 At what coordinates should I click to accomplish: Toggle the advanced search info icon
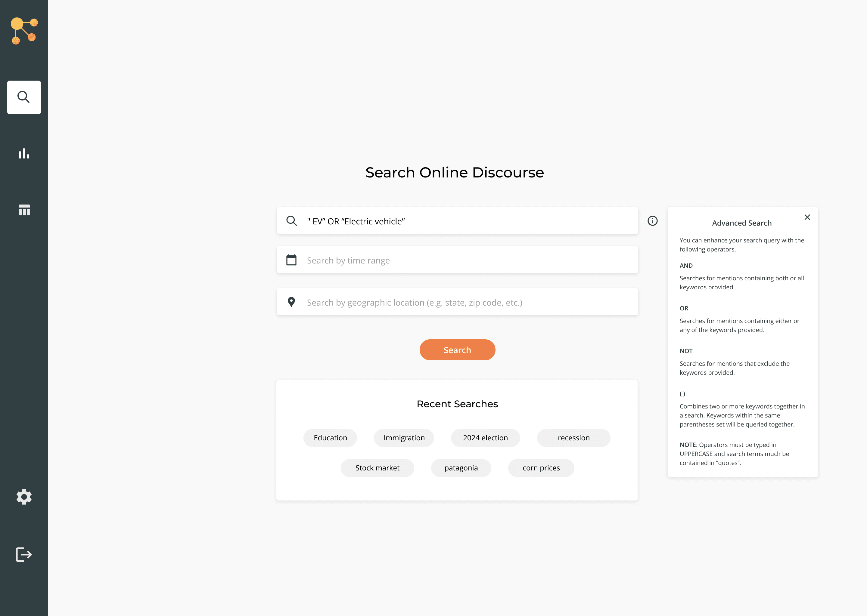(652, 221)
